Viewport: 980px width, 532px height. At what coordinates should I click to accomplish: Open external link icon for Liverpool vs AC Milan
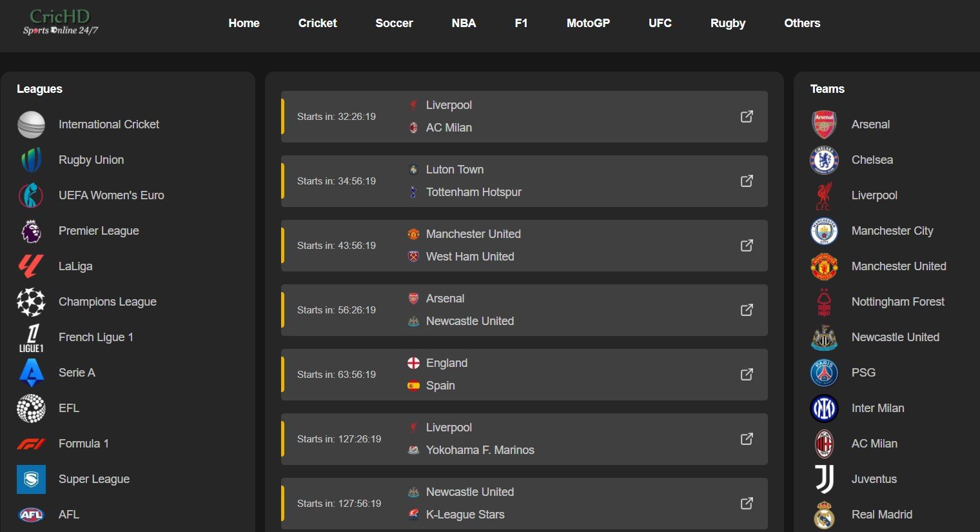click(747, 117)
